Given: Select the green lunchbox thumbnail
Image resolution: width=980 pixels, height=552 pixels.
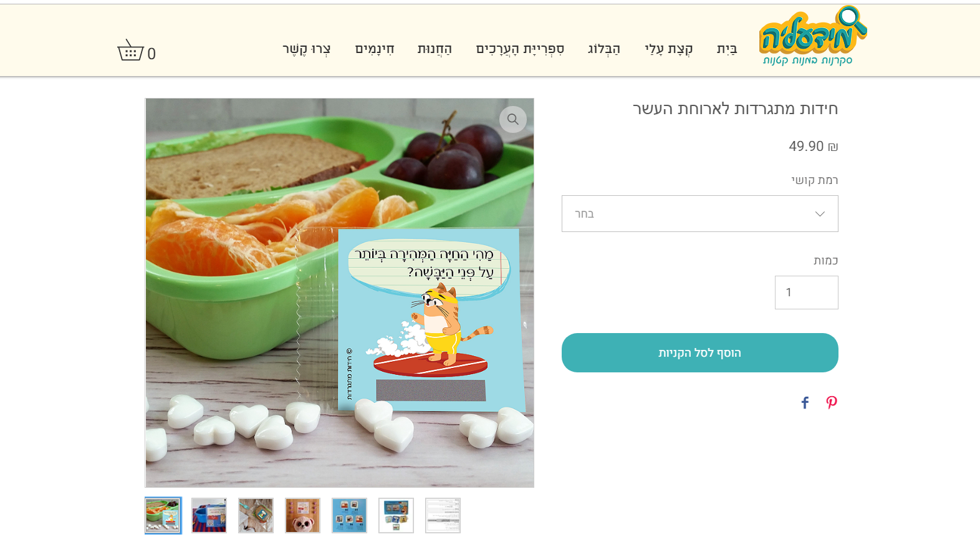Looking at the screenshot, I should [x=163, y=515].
